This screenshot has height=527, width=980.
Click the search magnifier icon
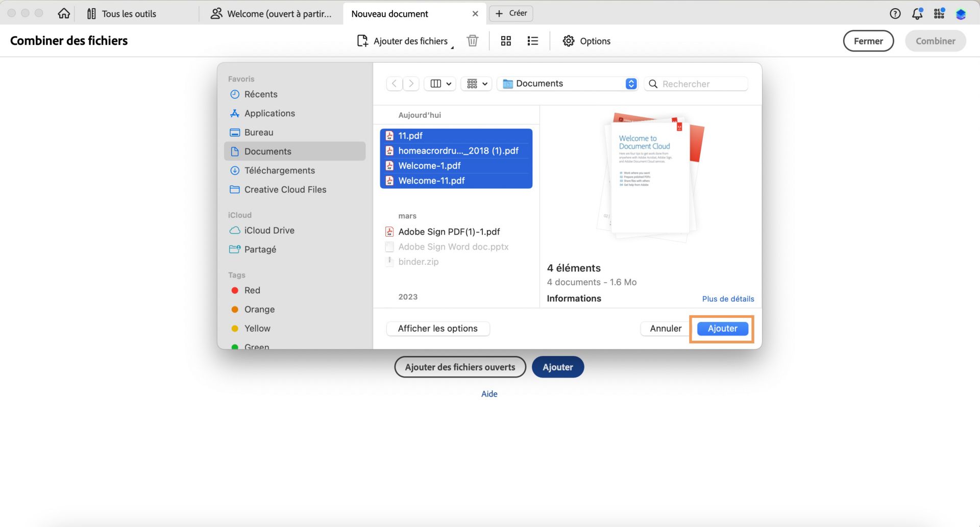(x=653, y=84)
